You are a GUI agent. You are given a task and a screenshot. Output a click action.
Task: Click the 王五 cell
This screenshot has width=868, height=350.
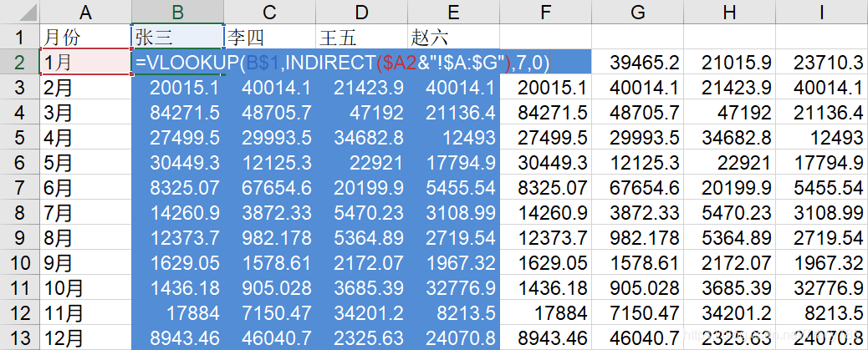[x=361, y=37]
